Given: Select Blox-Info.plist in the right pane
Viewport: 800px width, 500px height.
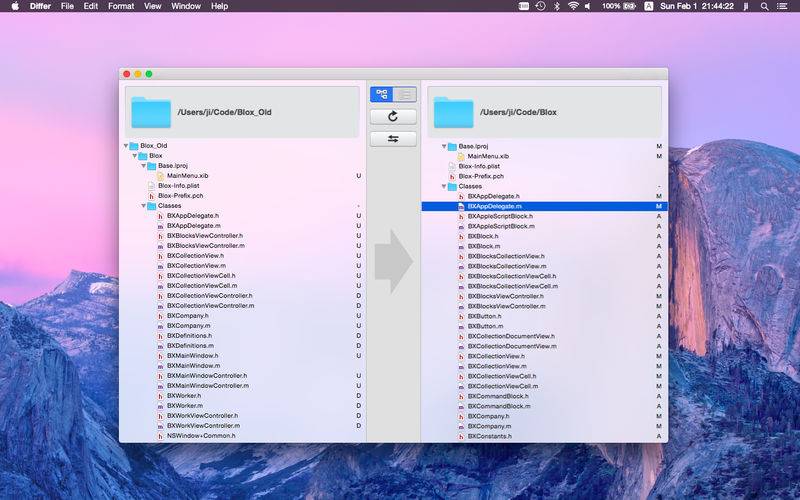Looking at the screenshot, I should point(479,166).
